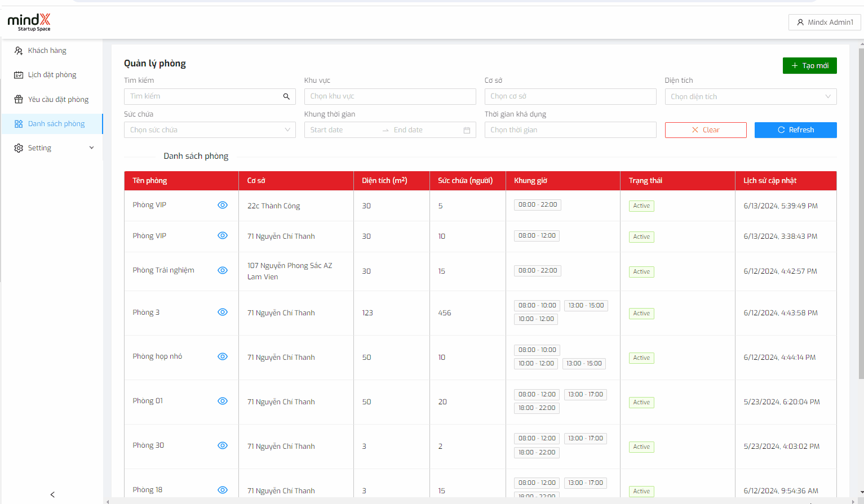Click the Tạo mới button
This screenshot has width=864, height=504.
[809, 66]
